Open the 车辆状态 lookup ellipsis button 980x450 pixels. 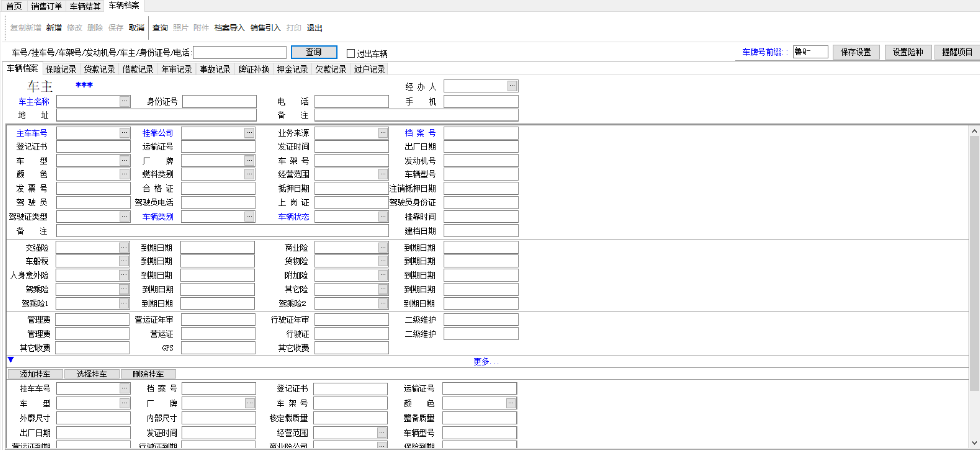pos(383,217)
